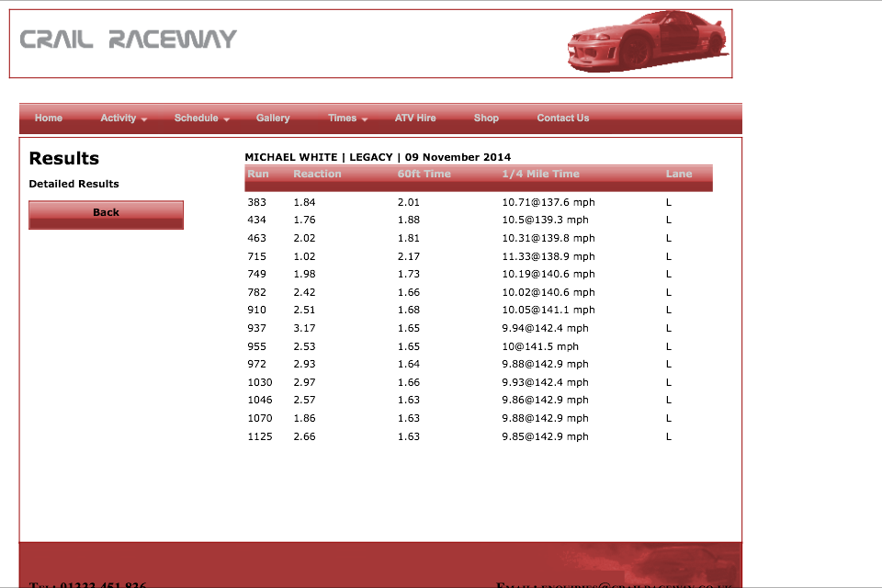This screenshot has height=588, width=882.
Task: Go to ATV Hire page
Action: coord(415,119)
